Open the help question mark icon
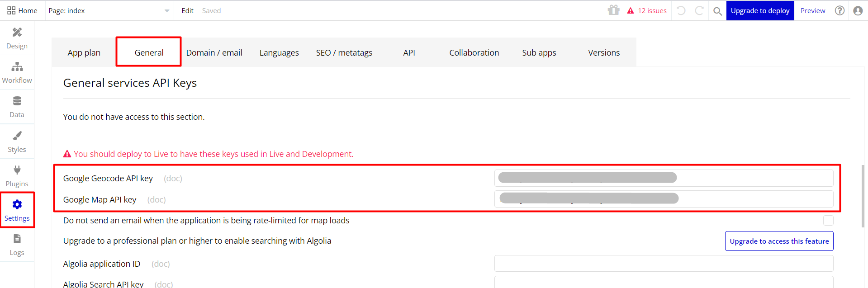This screenshot has width=868, height=288. click(840, 10)
